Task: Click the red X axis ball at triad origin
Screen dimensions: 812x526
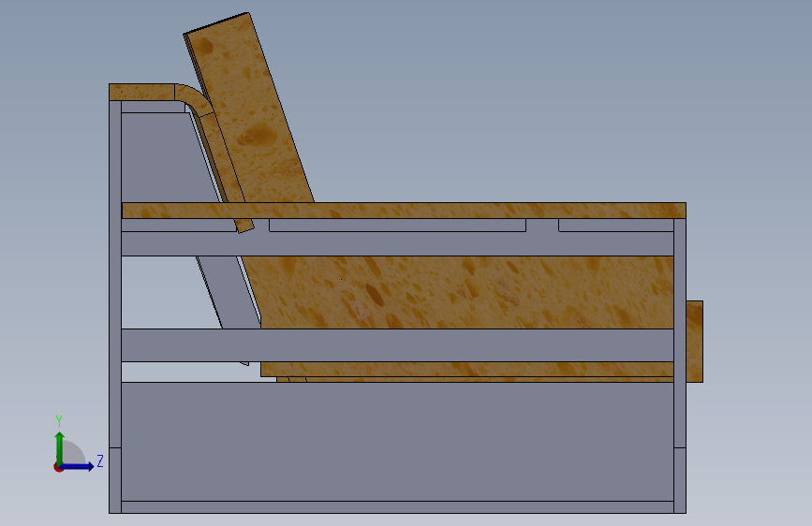Action: pyautogui.click(x=58, y=467)
